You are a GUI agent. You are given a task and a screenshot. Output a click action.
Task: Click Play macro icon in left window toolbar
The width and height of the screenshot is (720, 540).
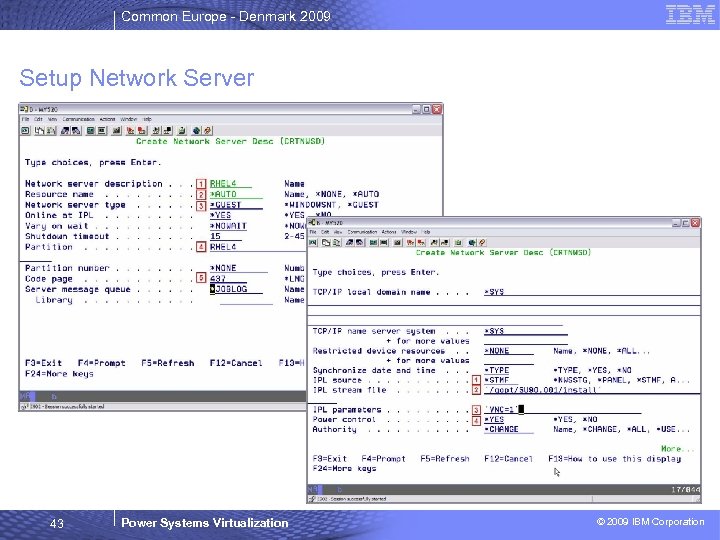(x=157, y=130)
